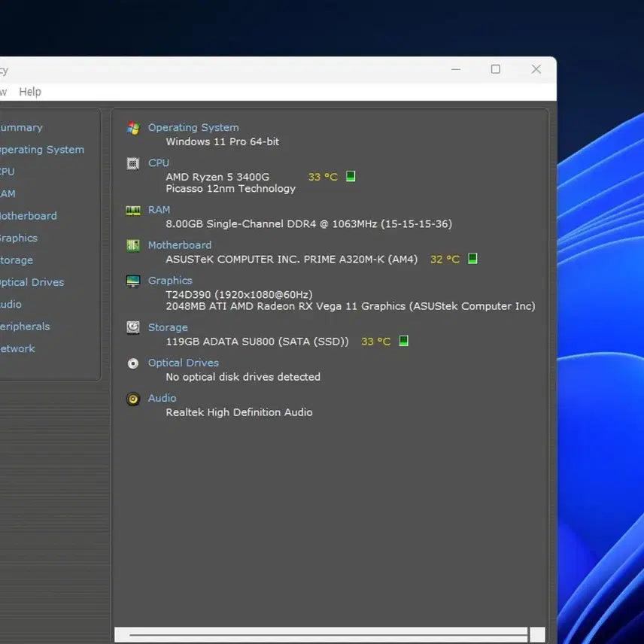The width and height of the screenshot is (644, 644).
Task: Select Graphics in the sidebar
Action: tap(18, 238)
